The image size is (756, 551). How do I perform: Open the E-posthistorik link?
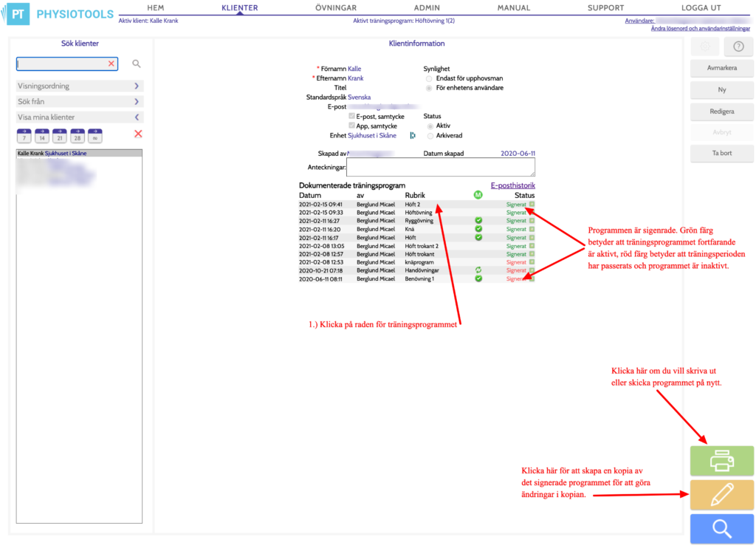[x=512, y=185]
